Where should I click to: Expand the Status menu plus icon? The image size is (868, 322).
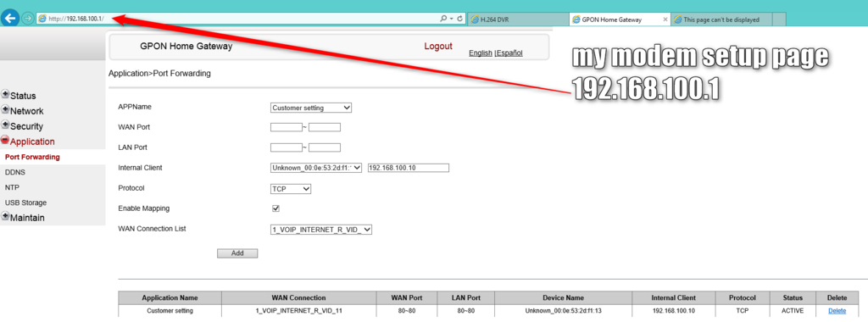pyautogui.click(x=5, y=94)
